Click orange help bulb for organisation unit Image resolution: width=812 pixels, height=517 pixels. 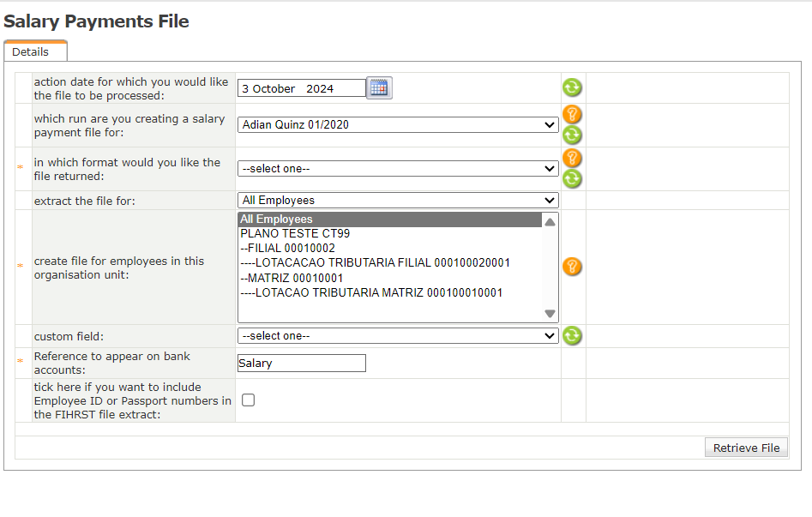coord(572,267)
